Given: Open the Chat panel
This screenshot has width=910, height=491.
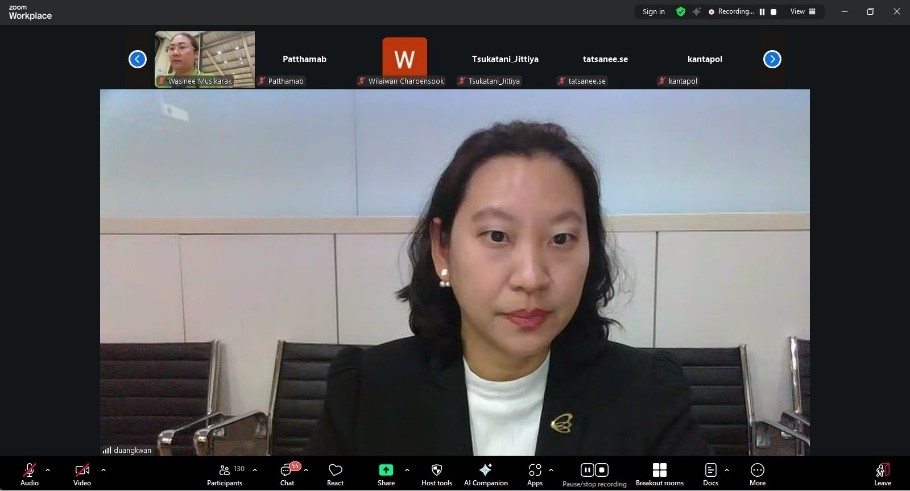Looking at the screenshot, I should pyautogui.click(x=287, y=470).
